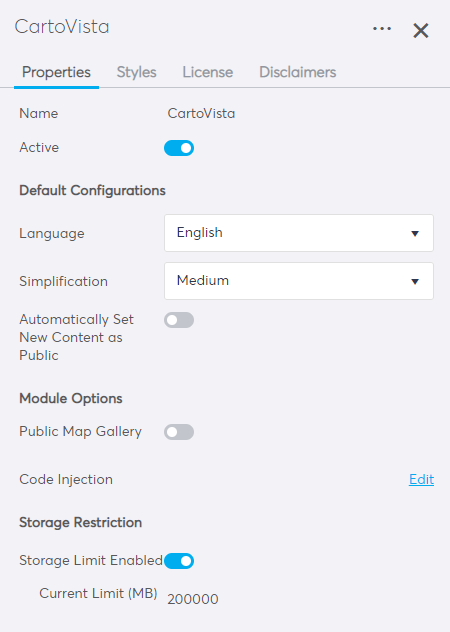This screenshot has height=632, width=450.
Task: Enable Automatically Set New Content as Public
Action: 179,320
